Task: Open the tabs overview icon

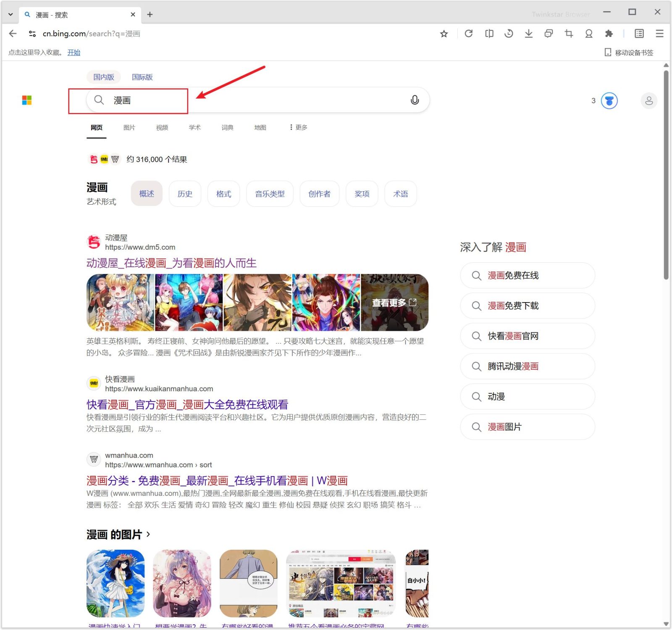Action: click(549, 34)
